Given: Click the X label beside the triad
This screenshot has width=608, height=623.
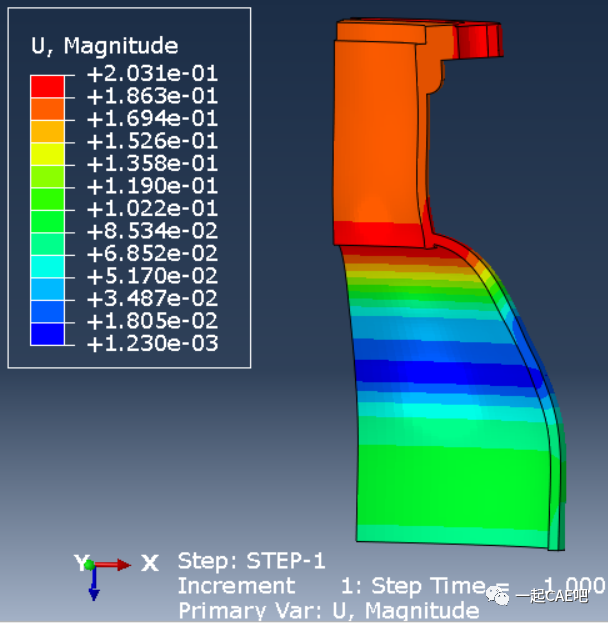Looking at the screenshot, I should 150,563.
